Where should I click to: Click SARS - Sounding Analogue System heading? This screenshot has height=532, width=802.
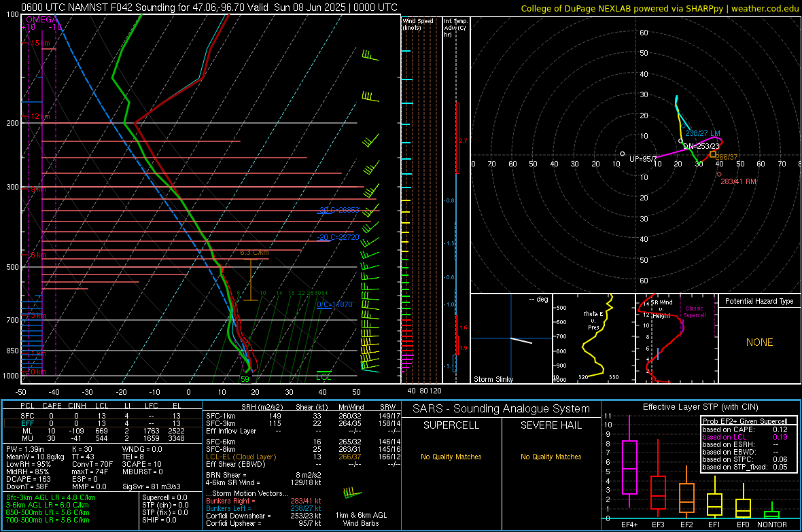(502, 409)
